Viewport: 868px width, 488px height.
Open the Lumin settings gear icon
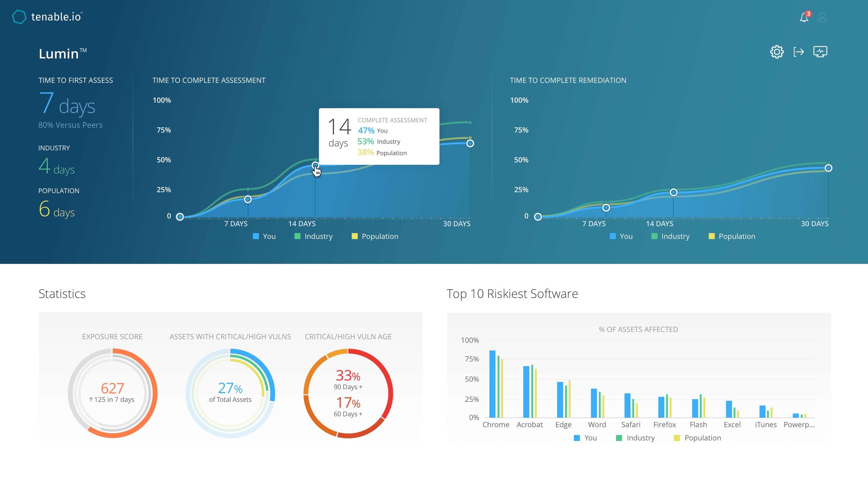point(777,52)
